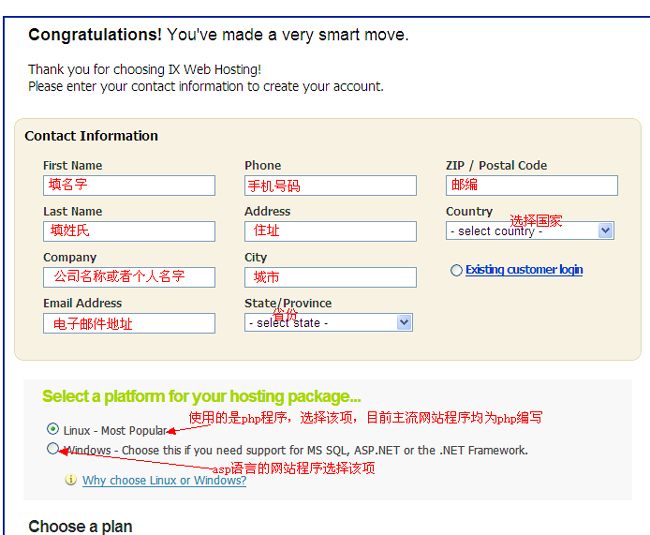The height and width of the screenshot is (535, 650).
Task: Open the Existing customer login link
Action: [x=524, y=270]
